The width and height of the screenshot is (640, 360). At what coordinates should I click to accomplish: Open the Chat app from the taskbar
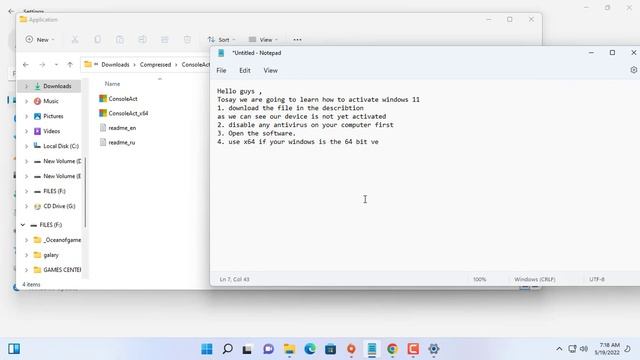click(x=268, y=349)
